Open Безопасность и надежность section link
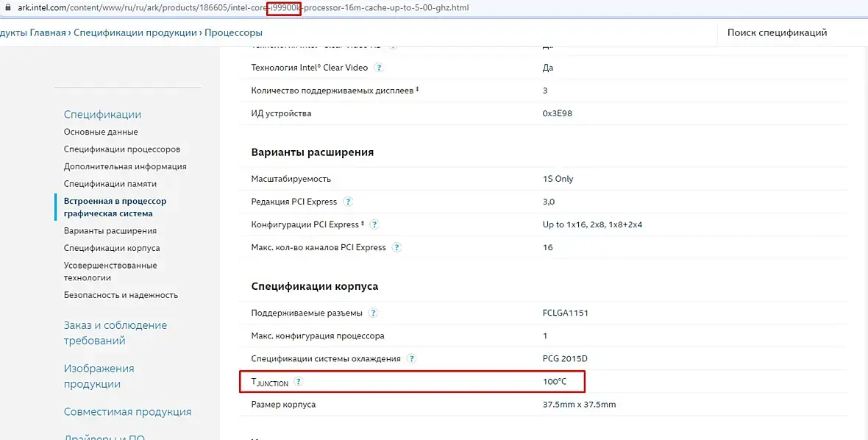 tap(121, 295)
